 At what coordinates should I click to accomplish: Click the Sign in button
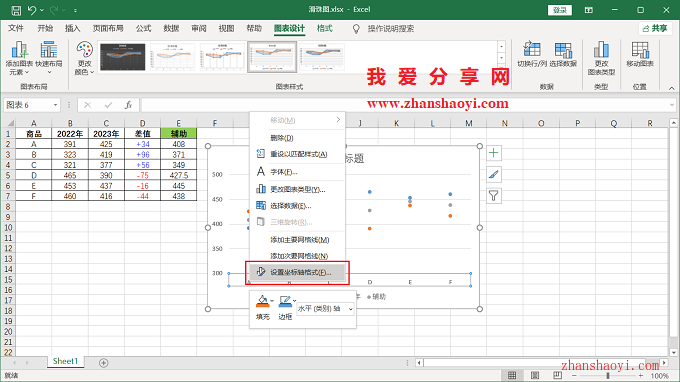click(x=560, y=10)
